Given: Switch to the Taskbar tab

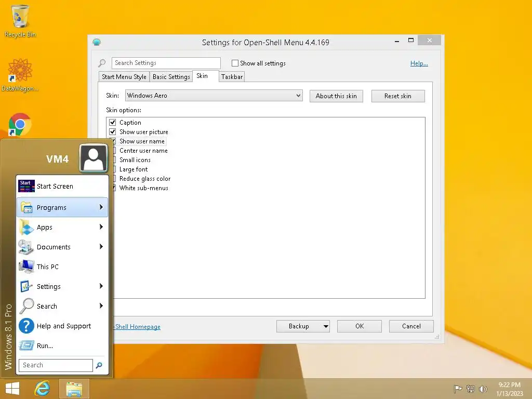Looking at the screenshot, I should coord(232,77).
